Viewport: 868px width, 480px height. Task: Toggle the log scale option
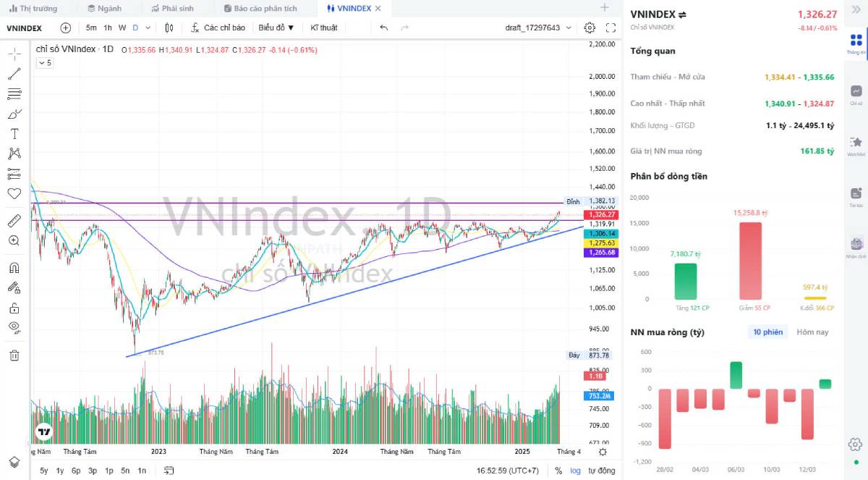click(575, 471)
